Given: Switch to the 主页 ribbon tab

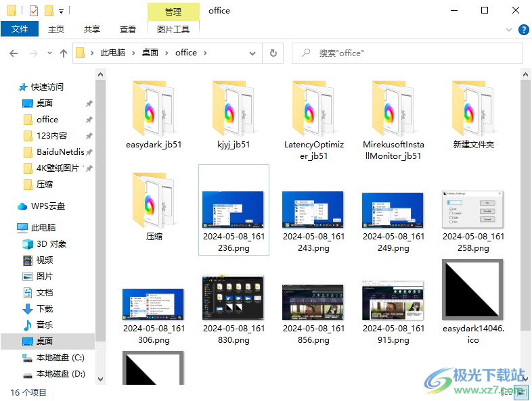Looking at the screenshot, I should (x=56, y=30).
